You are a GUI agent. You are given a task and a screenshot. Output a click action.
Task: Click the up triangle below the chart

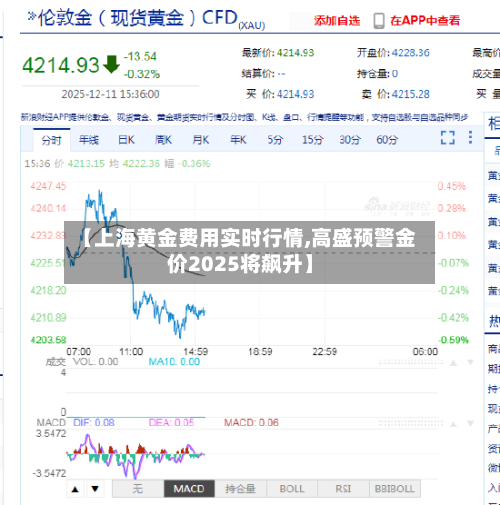pos(75,489)
